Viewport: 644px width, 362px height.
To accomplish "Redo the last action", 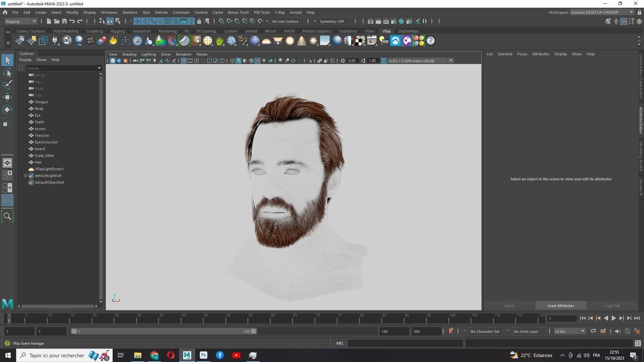I will point(80,21).
